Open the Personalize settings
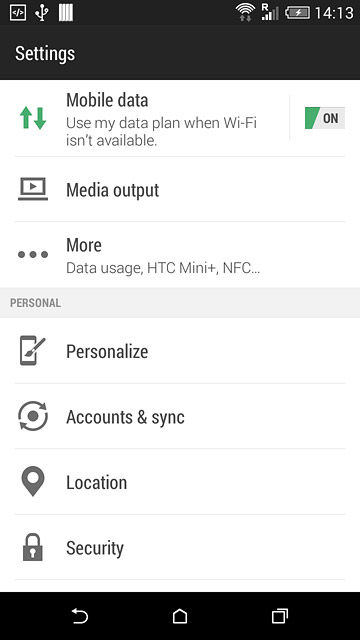The image size is (360, 640). pos(180,351)
